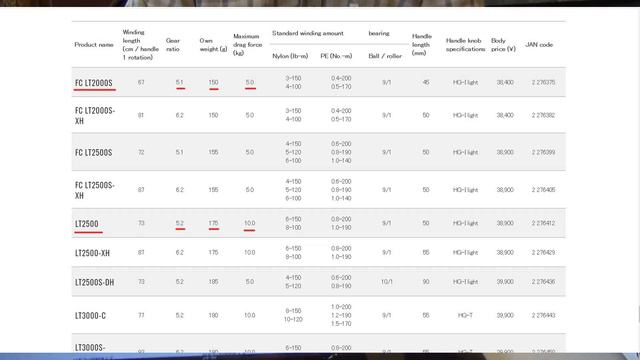
Task: Click the FC LT2000S-XH product name
Action: (x=95, y=116)
